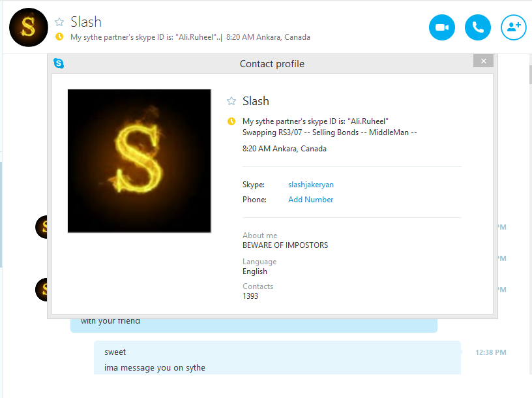
Task: Click the Contacts count 1393
Action: coord(250,296)
